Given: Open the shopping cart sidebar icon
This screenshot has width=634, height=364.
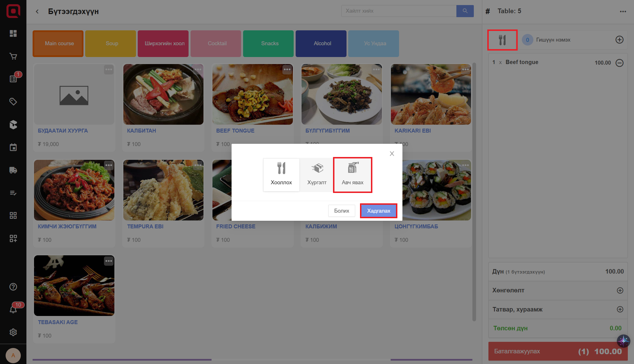Looking at the screenshot, I should click(x=13, y=56).
